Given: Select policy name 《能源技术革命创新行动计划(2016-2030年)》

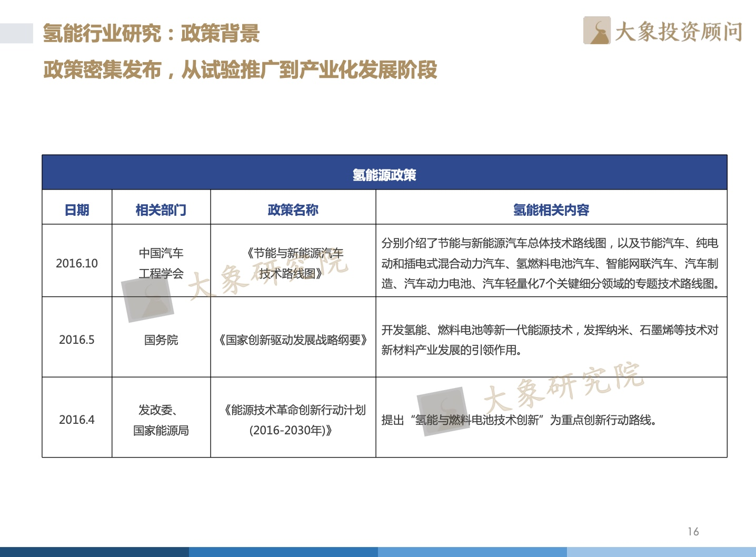Looking at the screenshot, I should pyautogui.click(x=293, y=420).
